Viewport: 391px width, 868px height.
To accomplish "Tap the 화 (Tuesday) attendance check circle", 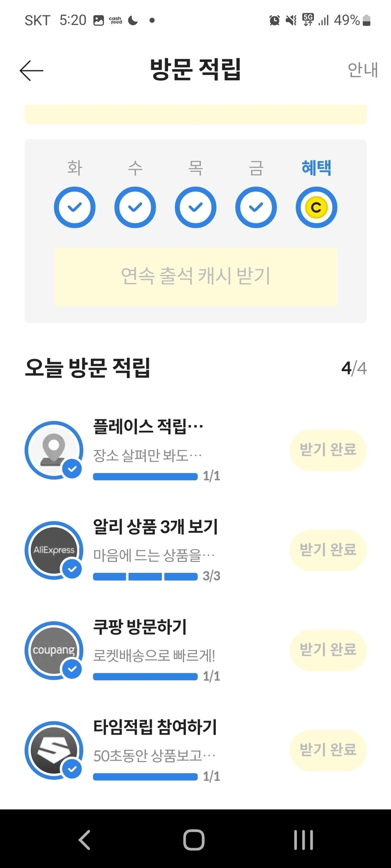I will click(74, 207).
